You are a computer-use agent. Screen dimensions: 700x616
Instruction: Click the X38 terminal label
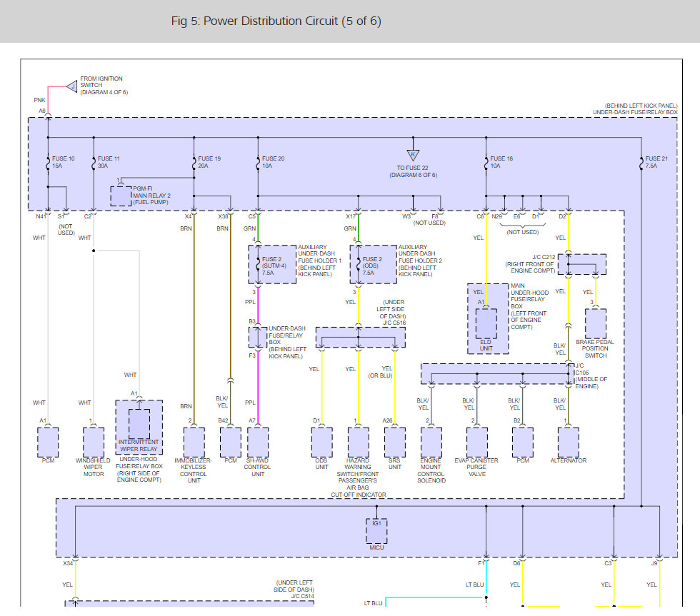(x=223, y=216)
